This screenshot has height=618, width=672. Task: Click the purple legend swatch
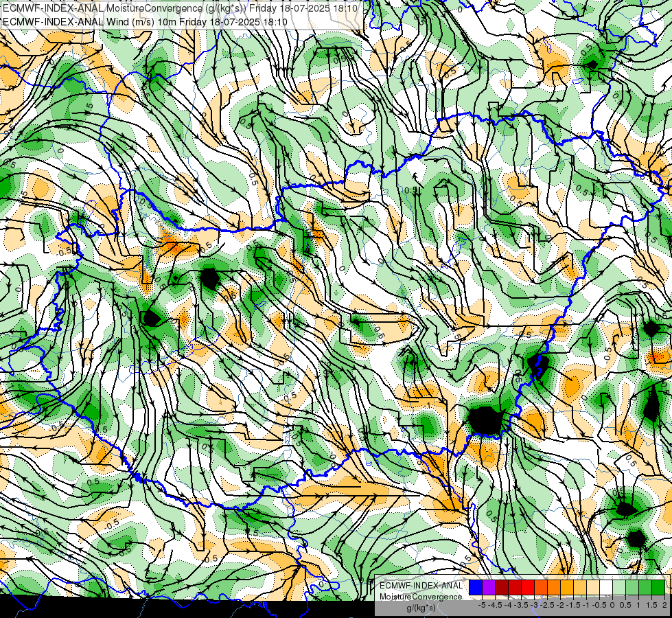click(x=489, y=587)
